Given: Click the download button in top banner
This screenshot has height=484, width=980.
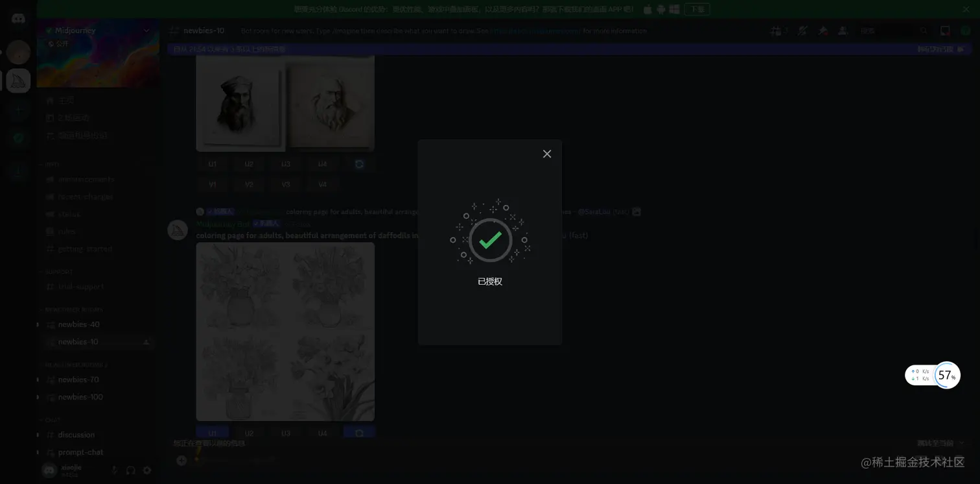Looking at the screenshot, I should coord(697,9).
